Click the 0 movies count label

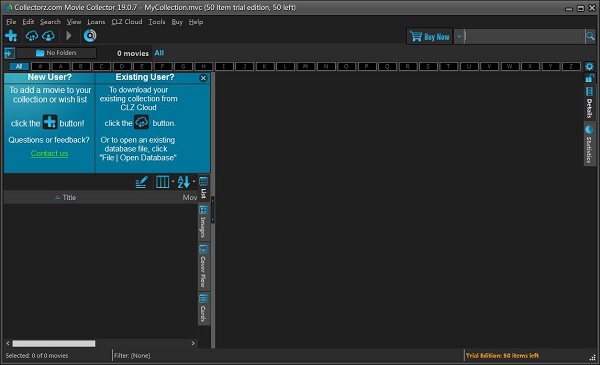click(x=133, y=54)
